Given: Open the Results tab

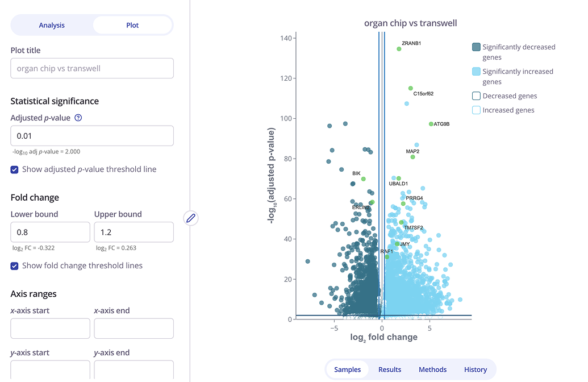Looking at the screenshot, I should point(390,369).
